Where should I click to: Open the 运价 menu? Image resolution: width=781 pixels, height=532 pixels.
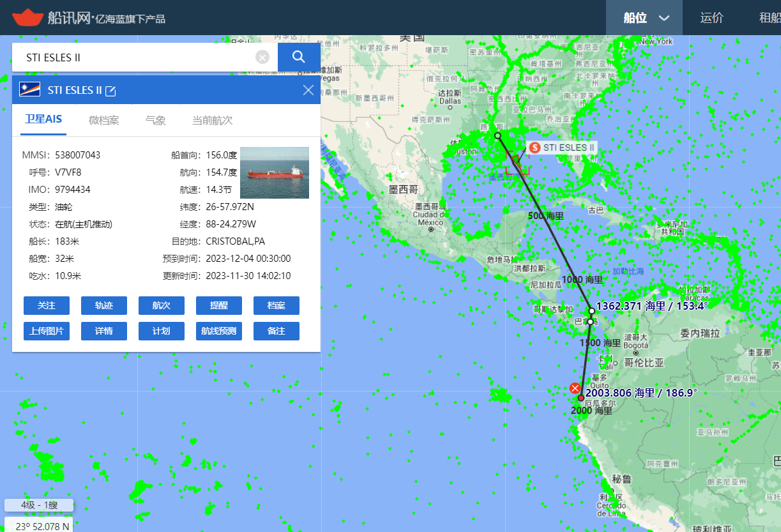712,17
